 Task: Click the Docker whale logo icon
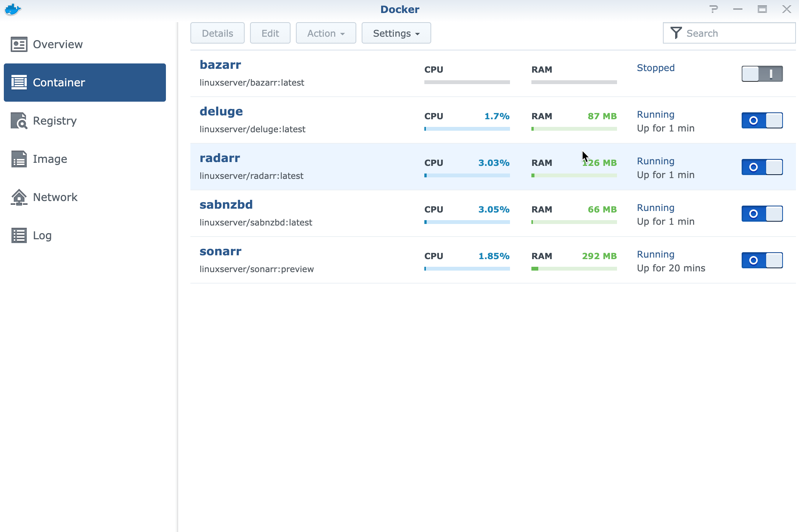13,10
